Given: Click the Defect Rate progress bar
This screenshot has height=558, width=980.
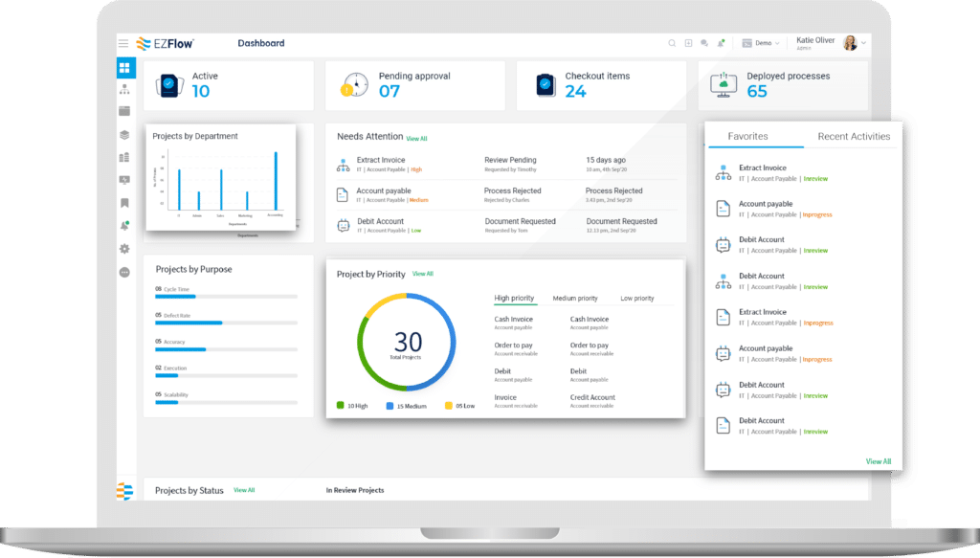Looking at the screenshot, I should [226, 323].
